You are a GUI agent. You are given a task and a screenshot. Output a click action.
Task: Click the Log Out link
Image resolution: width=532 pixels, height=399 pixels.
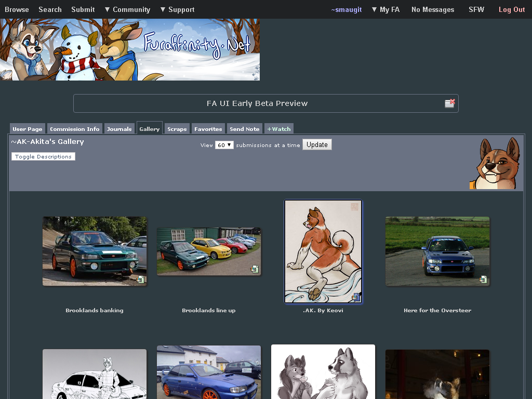(512, 9)
